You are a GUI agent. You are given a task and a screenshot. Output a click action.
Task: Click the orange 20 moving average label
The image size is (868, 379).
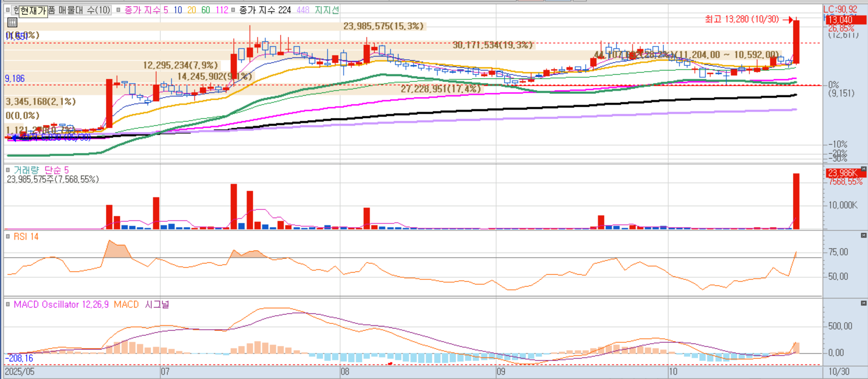tap(192, 10)
